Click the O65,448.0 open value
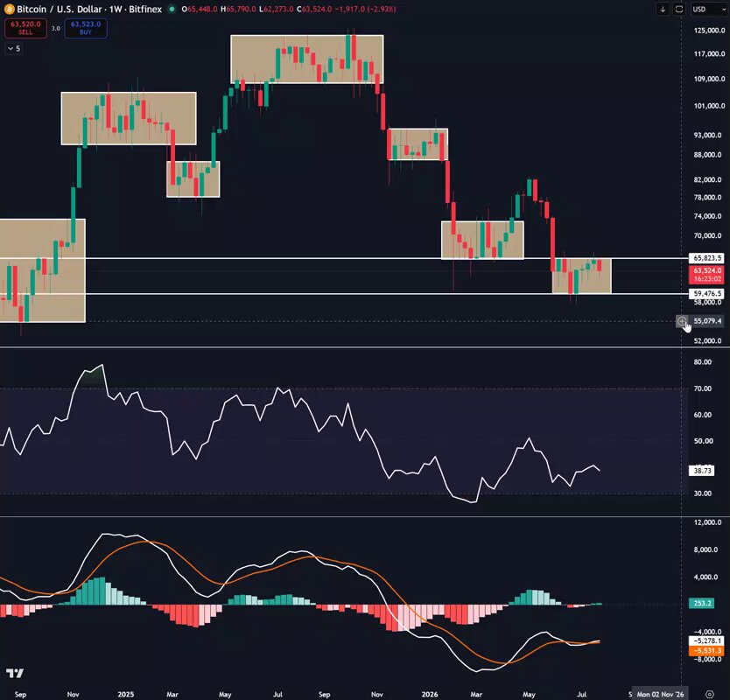The height and width of the screenshot is (700, 730). [x=200, y=9]
